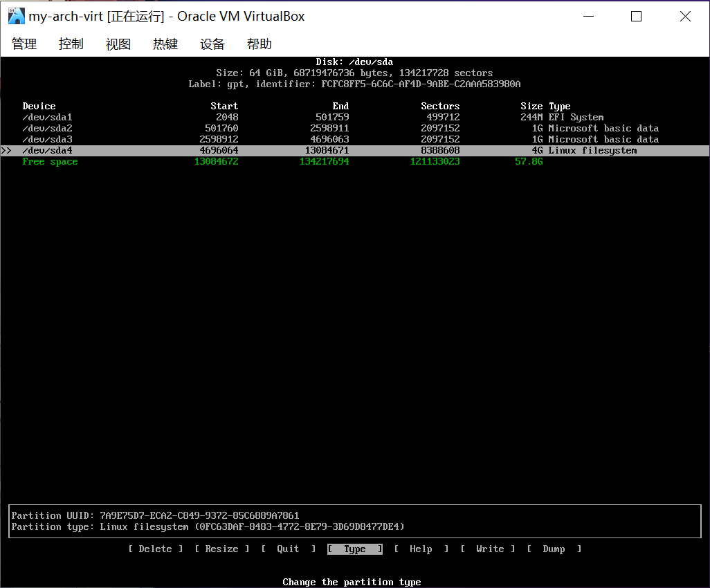Open the 管理 menu

click(x=24, y=44)
